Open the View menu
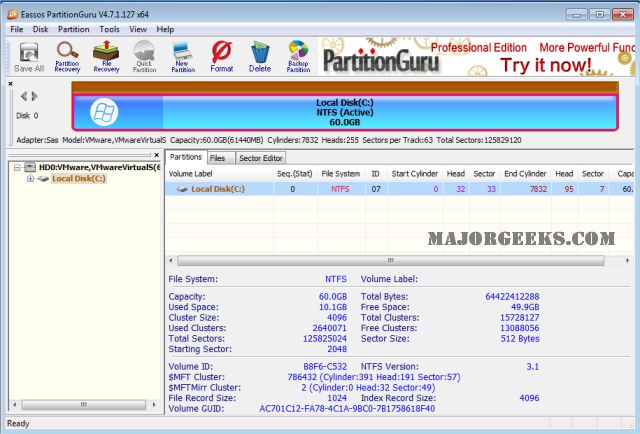The height and width of the screenshot is (434, 640). click(x=138, y=29)
